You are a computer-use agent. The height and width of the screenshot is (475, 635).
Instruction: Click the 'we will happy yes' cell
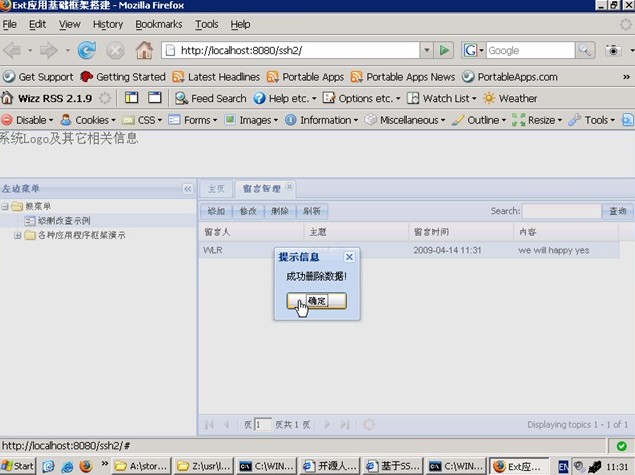point(554,250)
